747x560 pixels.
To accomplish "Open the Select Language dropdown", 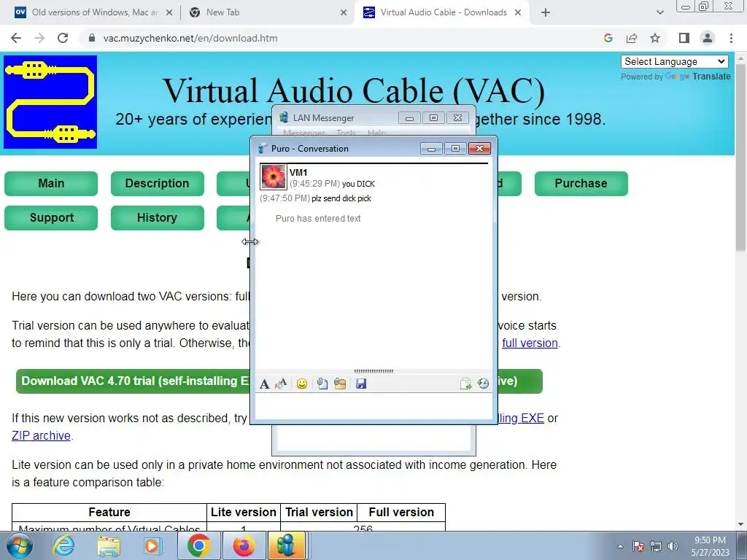I will (x=675, y=61).
